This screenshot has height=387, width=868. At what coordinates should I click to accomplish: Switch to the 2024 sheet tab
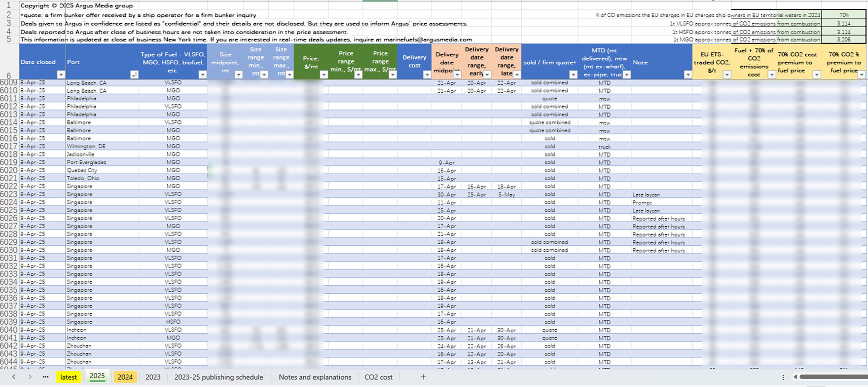tap(125, 377)
